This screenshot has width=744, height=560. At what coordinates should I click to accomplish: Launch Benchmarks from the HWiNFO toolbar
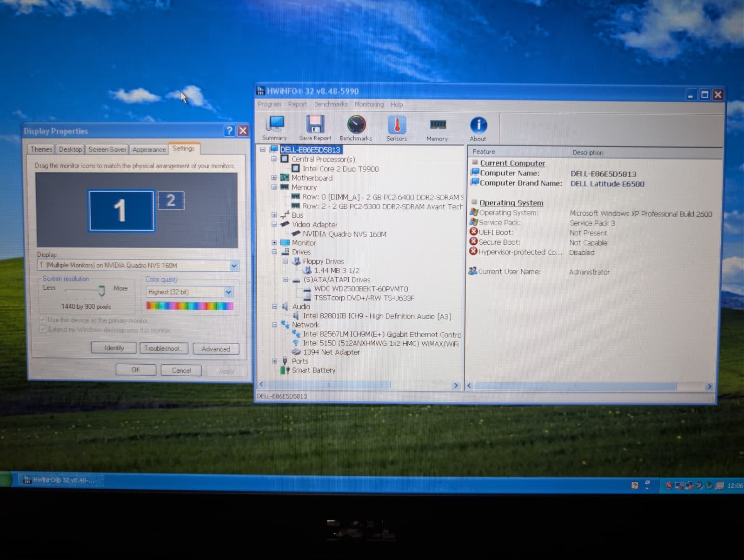356,127
